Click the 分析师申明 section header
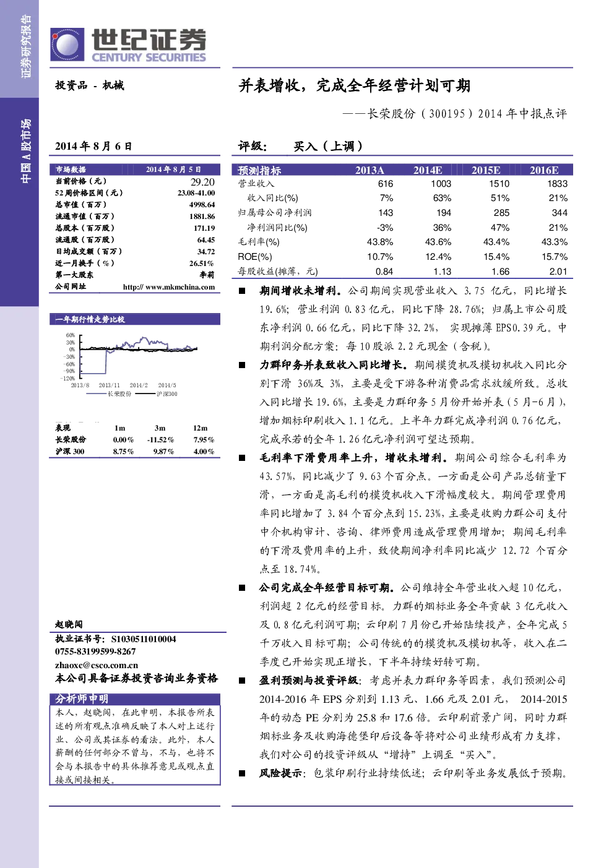 pyautogui.click(x=82, y=698)
